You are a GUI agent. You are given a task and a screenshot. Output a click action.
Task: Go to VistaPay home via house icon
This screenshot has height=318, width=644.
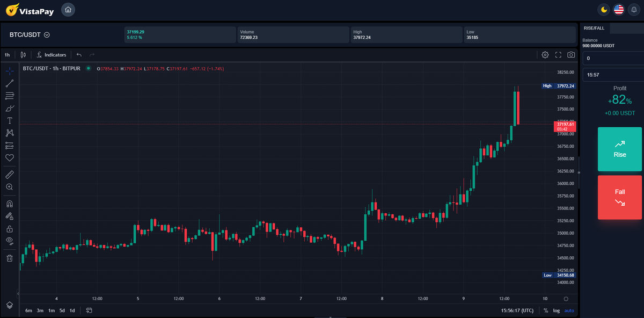pos(68,9)
